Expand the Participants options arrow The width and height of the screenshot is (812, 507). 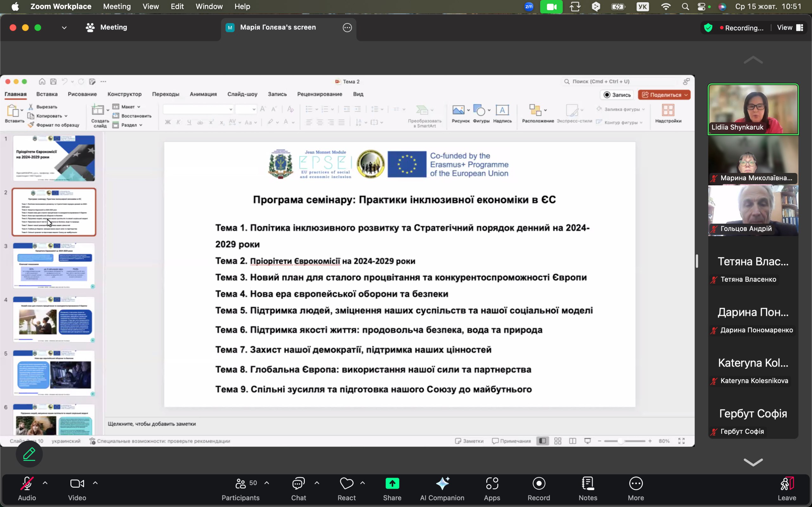coord(267,483)
